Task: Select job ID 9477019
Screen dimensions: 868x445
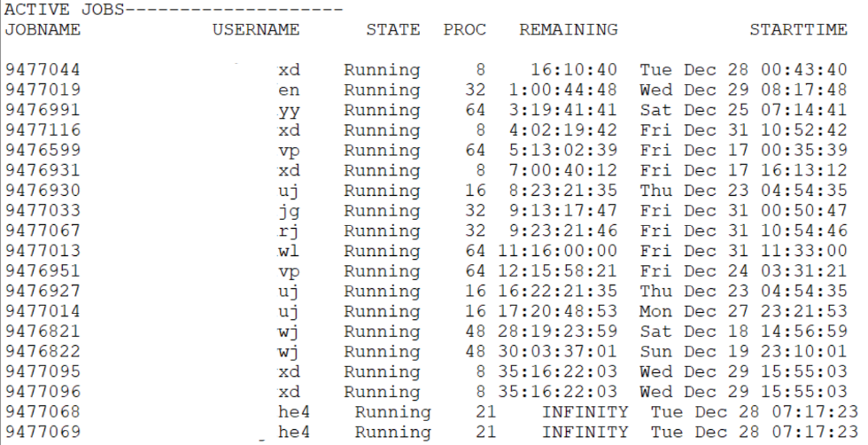Action: pos(43,90)
